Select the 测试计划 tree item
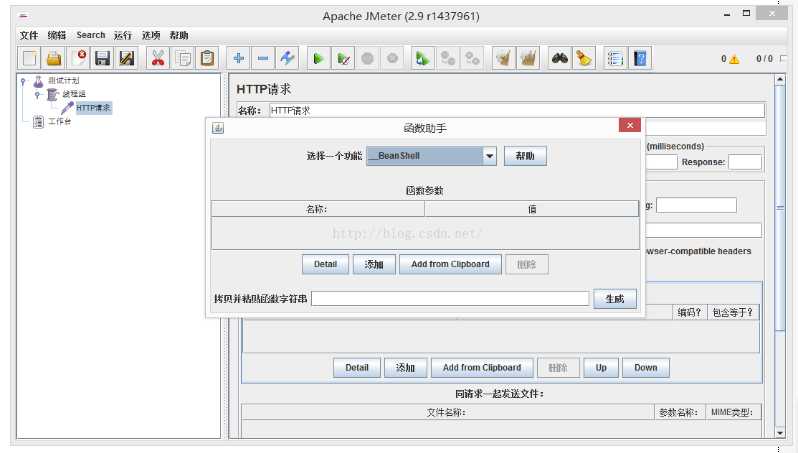This screenshot has height=453, width=798. [64, 80]
